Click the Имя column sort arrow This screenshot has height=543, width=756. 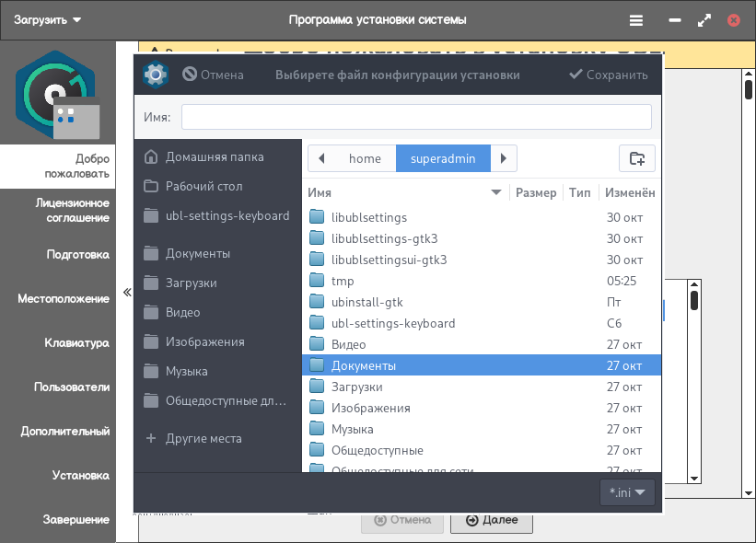pyautogui.click(x=496, y=192)
